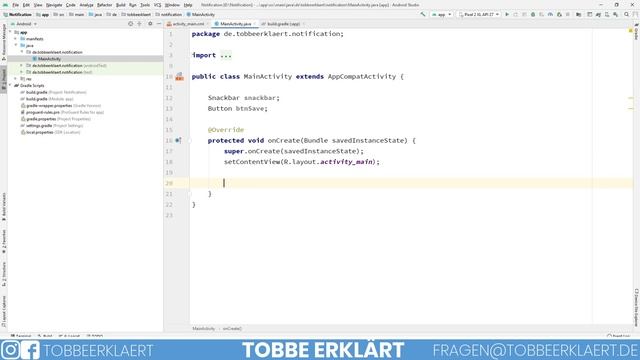Click the Stop button in the run toolbar
Viewport: 640px width, 360px height.
click(x=568, y=14)
